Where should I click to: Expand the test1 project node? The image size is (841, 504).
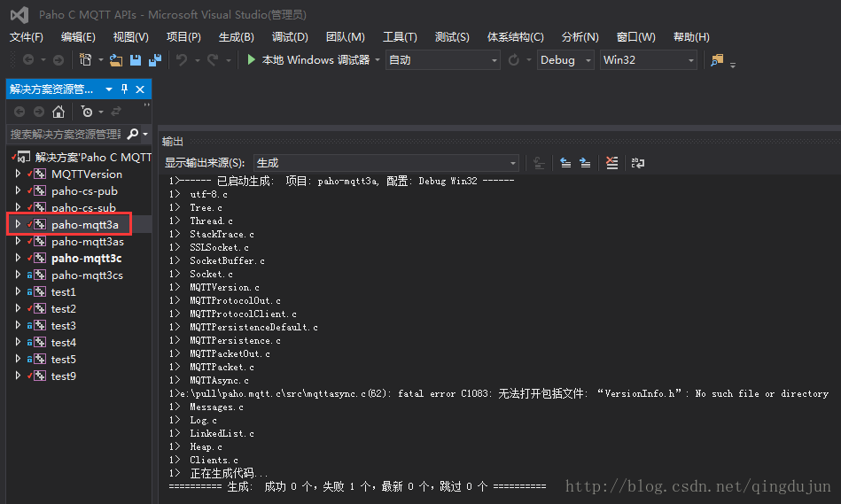18,291
